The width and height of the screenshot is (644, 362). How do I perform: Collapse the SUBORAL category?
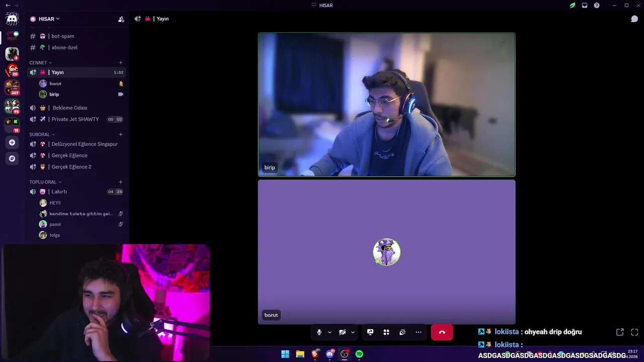[x=42, y=135]
